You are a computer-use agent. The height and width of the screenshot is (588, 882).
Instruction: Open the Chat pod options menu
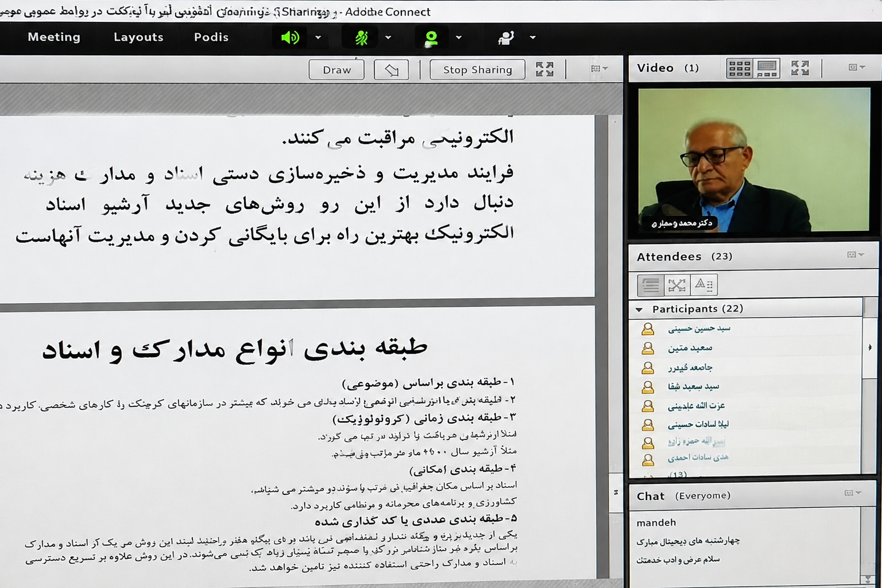tap(853, 493)
